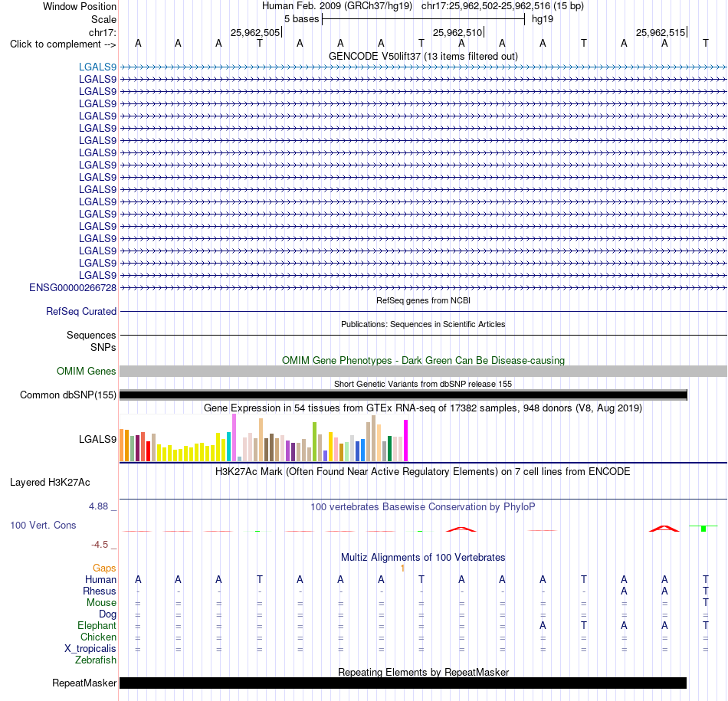Open the ENSG00000266728 gene label
Image resolution: width=728 pixels, height=701 pixels.
[x=73, y=288]
